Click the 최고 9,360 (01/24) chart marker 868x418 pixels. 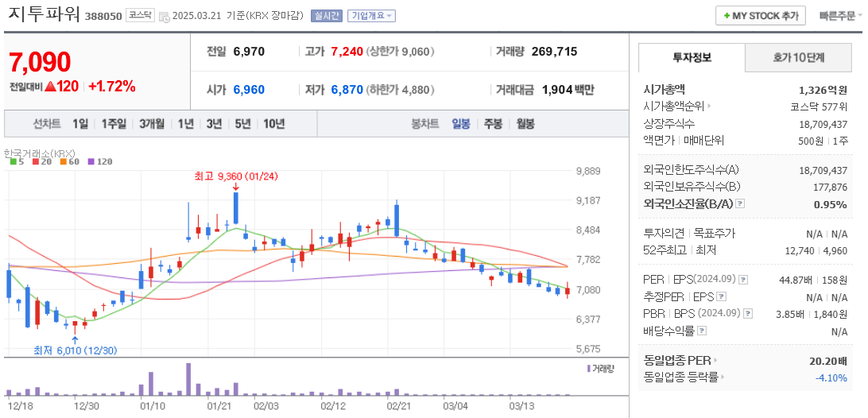236,176
